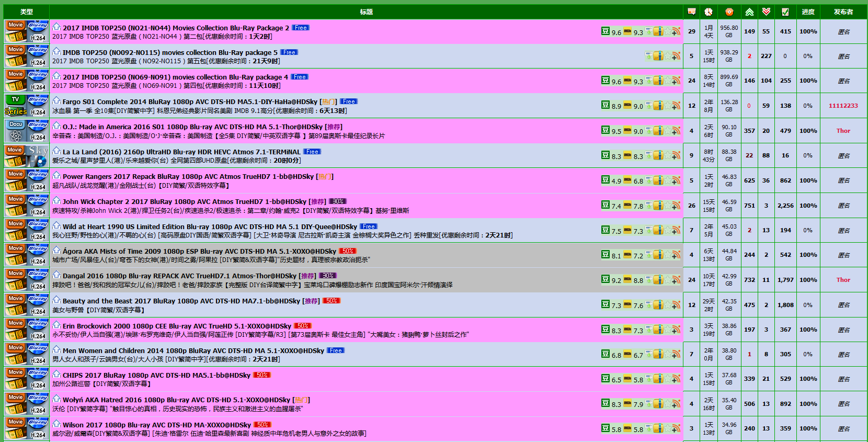
Task: Sort by leechers red down-arrows icon
Action: pos(766,12)
